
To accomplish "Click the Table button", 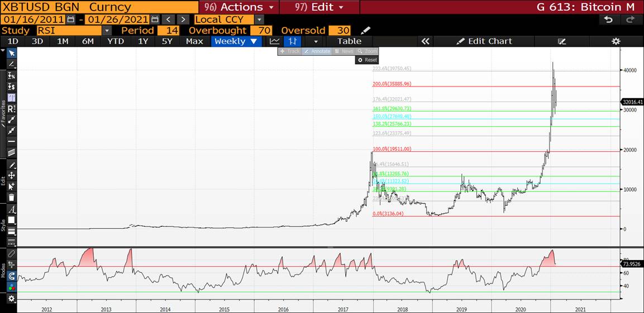I will pyautogui.click(x=350, y=41).
